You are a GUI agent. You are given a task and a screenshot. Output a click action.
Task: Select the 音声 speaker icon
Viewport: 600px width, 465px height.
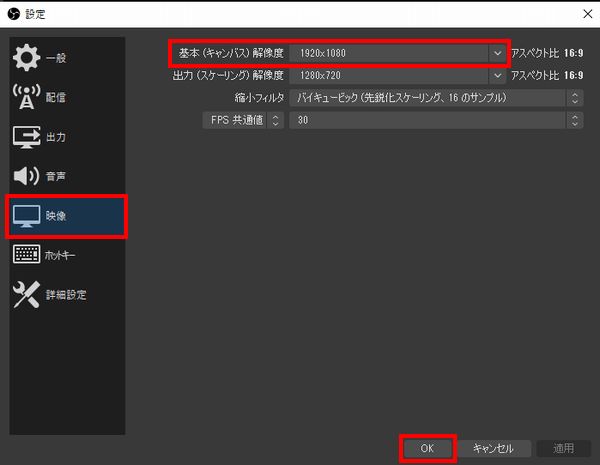26,176
